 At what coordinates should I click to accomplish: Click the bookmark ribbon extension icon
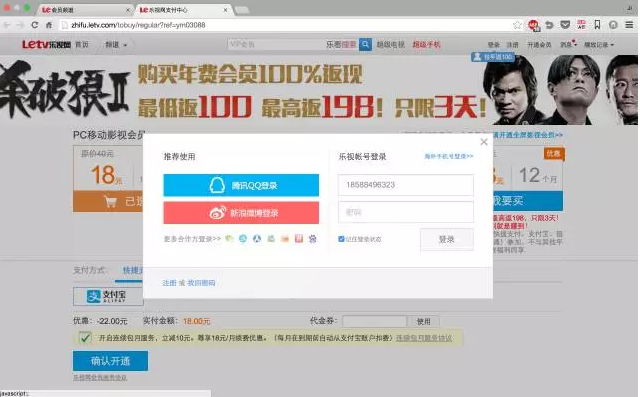coord(597,24)
